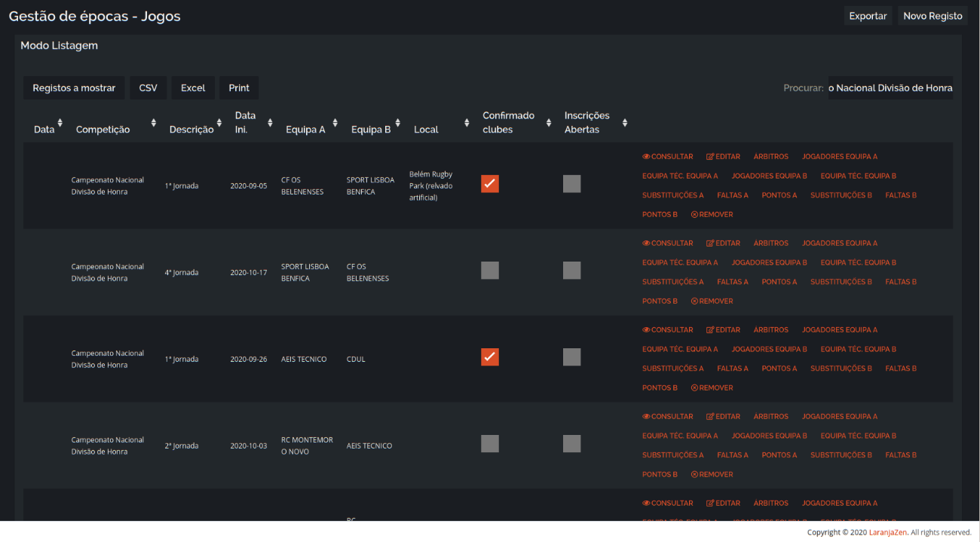The height and width of the screenshot is (542, 980).
Task: Toggle Inscrições Abertas for RC MONTEMOR O NOVO game
Action: [572, 444]
